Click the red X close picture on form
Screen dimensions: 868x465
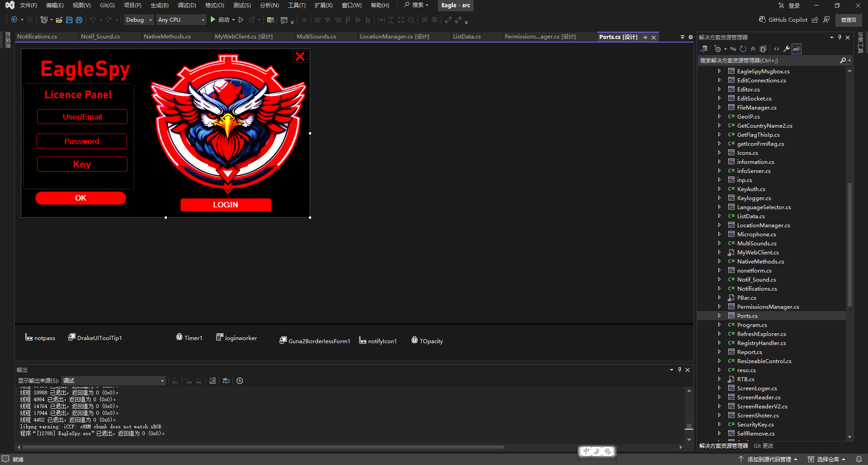(x=300, y=57)
